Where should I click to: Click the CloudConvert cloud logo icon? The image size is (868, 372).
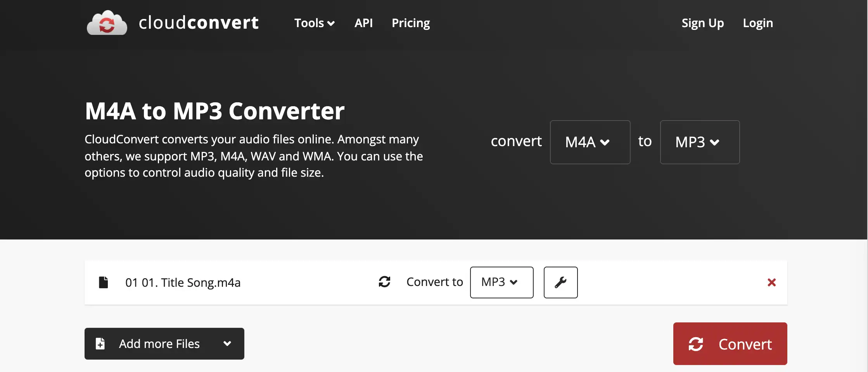pos(107,23)
